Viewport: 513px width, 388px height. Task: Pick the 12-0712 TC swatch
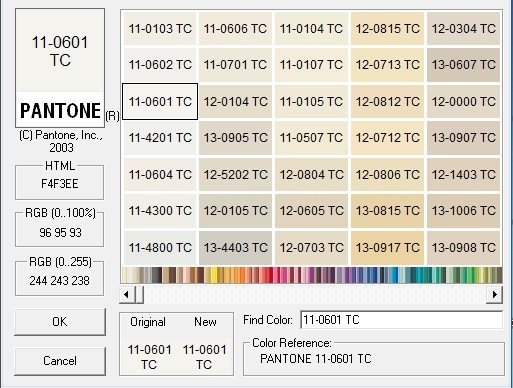pos(387,138)
